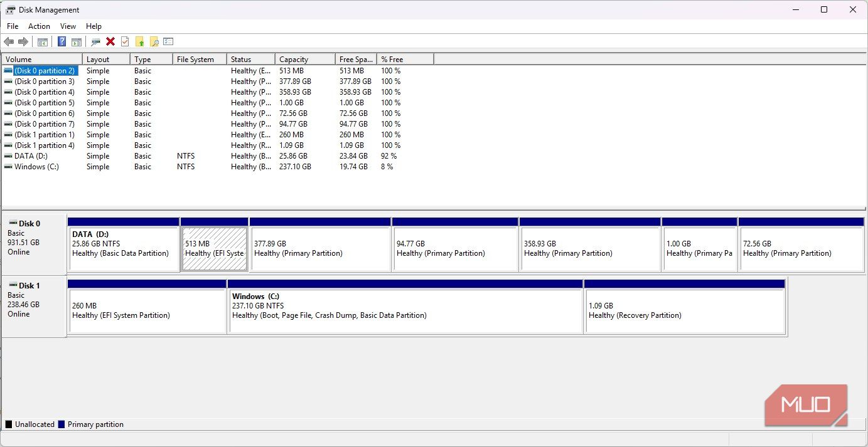The height and width of the screenshot is (447, 868).
Task: Select DATA (D:) in the volume list
Action: [x=31, y=156]
